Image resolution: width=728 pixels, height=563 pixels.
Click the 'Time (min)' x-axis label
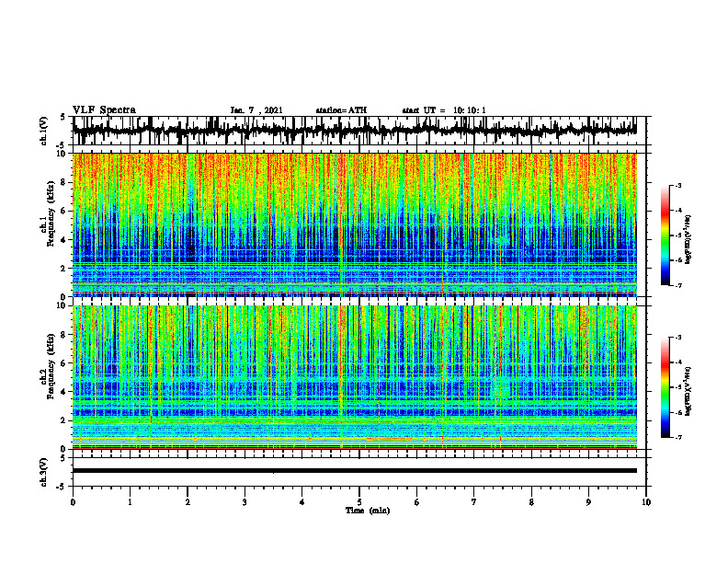point(368,511)
